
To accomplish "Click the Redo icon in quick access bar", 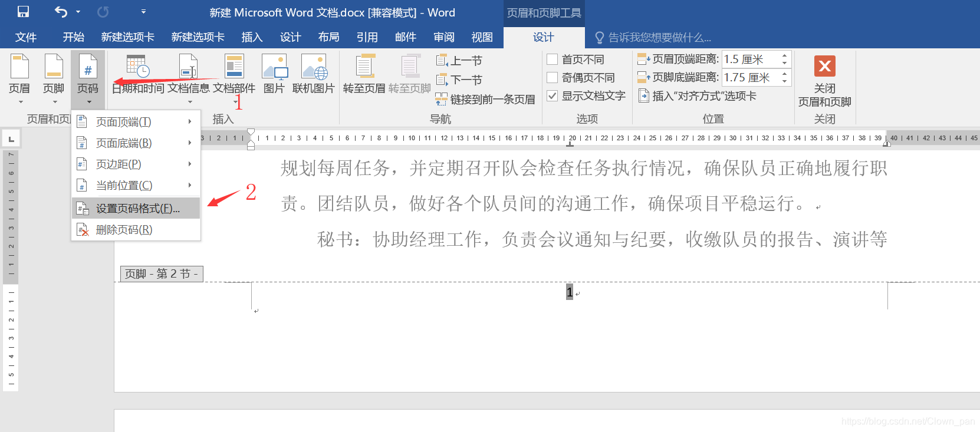I will [x=103, y=12].
